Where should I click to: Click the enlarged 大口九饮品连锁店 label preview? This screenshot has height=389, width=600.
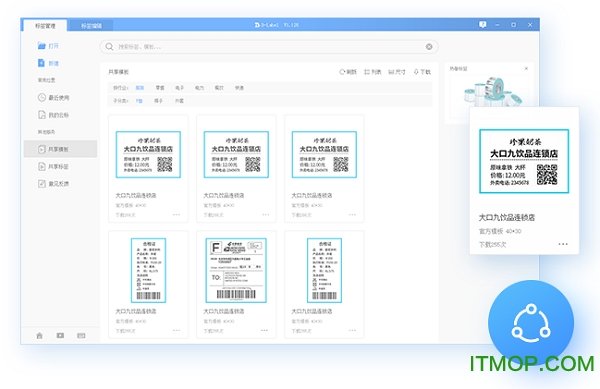pos(524,161)
